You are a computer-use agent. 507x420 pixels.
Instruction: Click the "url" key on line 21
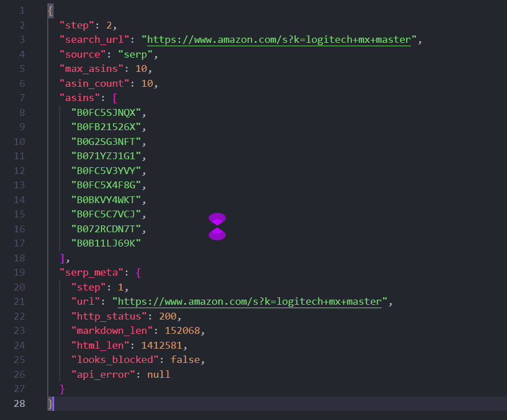[x=86, y=301]
